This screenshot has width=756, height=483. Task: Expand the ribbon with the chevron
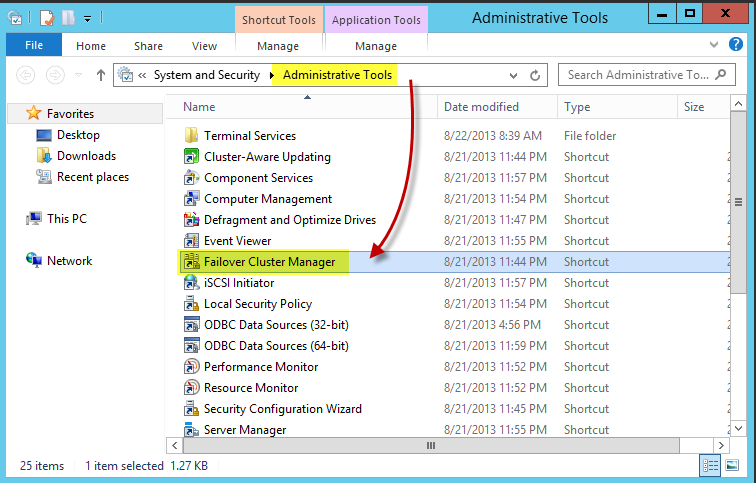point(714,45)
